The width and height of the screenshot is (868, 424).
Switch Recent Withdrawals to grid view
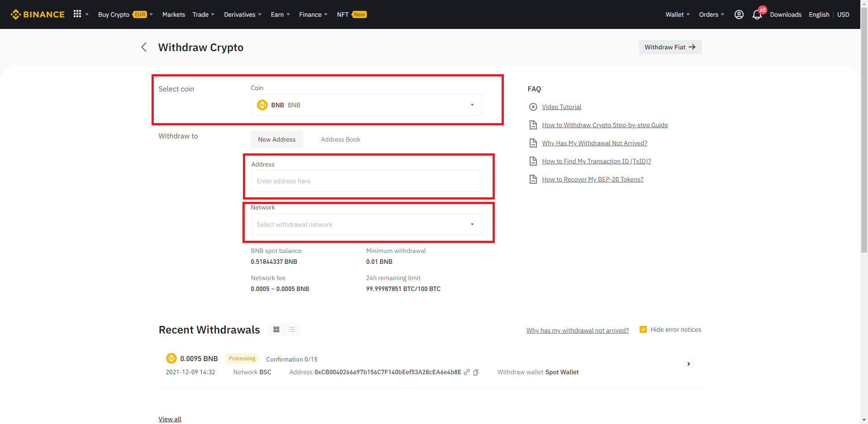point(276,329)
